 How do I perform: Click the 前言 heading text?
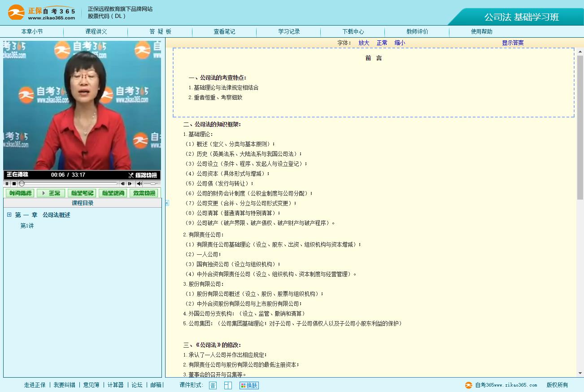point(374,58)
